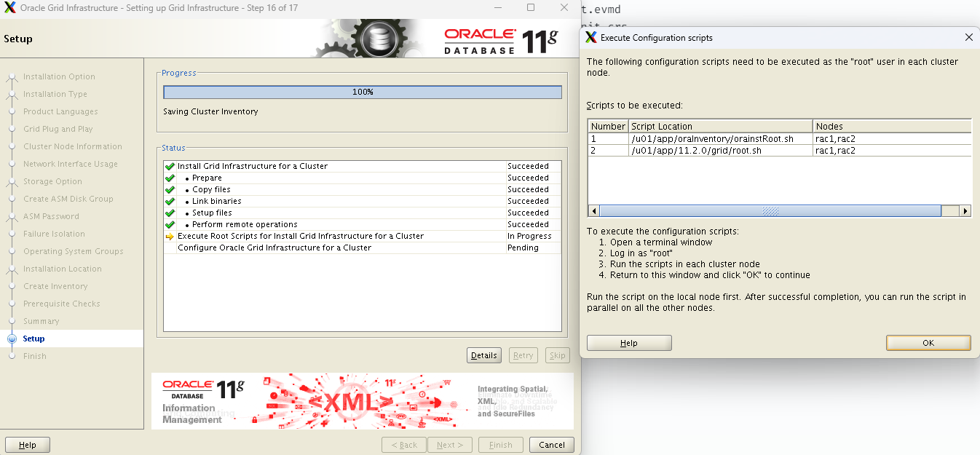Select Installation Location step in sidebar
This screenshot has height=455, width=980.
coord(63,269)
